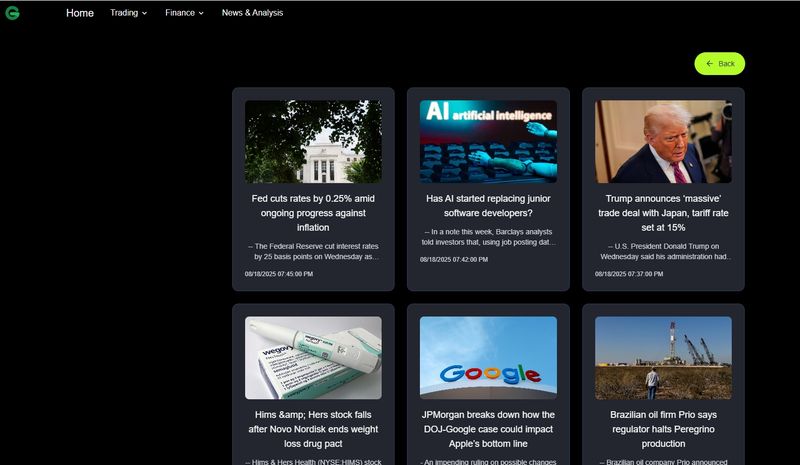
Task: Open the oil rig field thumbnail
Action: tap(663, 358)
